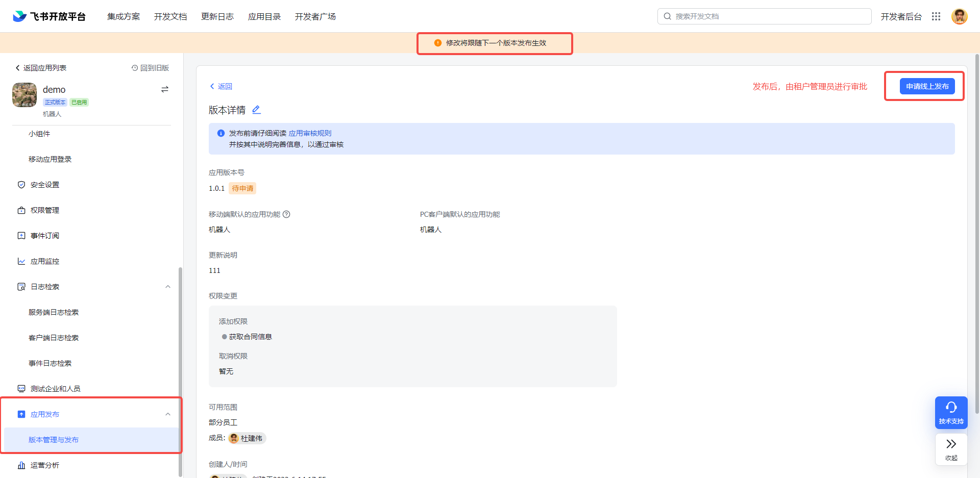Select 权限管理 in the sidebar

coord(45,210)
